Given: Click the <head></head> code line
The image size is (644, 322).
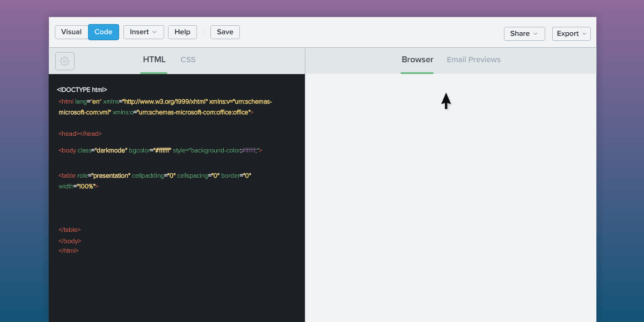Looking at the screenshot, I should click(x=80, y=134).
